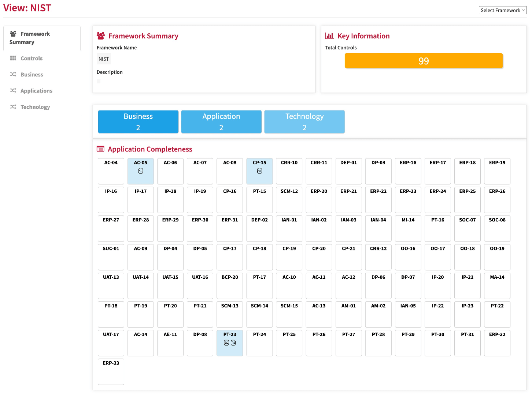Click the IAN-05 control card

point(408,314)
